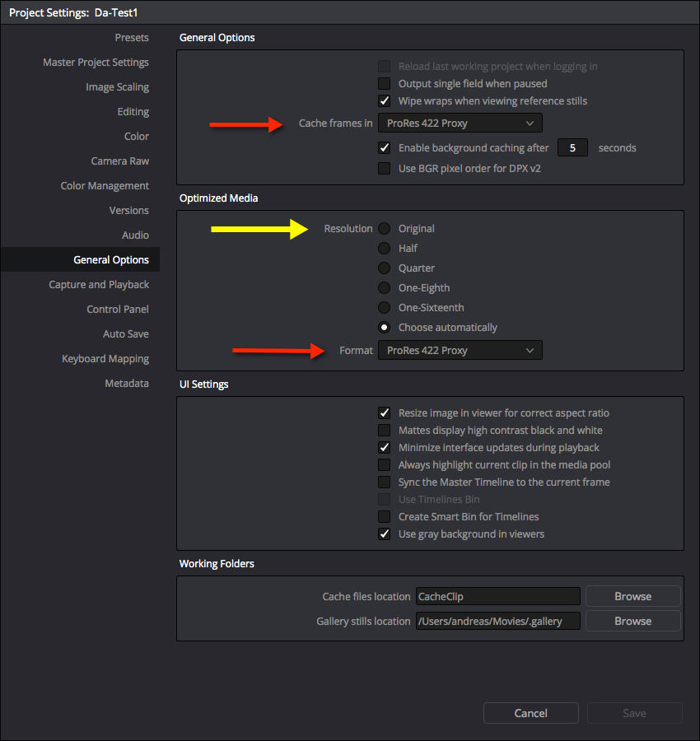The width and height of the screenshot is (700, 741).
Task: Enable Create Smart Bin for Timelines
Action: [x=384, y=517]
